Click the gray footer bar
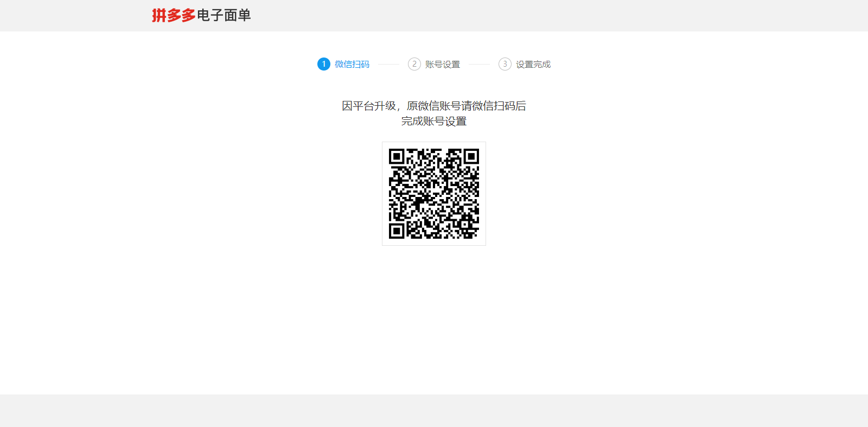Image resolution: width=868 pixels, height=427 pixels. click(434, 410)
